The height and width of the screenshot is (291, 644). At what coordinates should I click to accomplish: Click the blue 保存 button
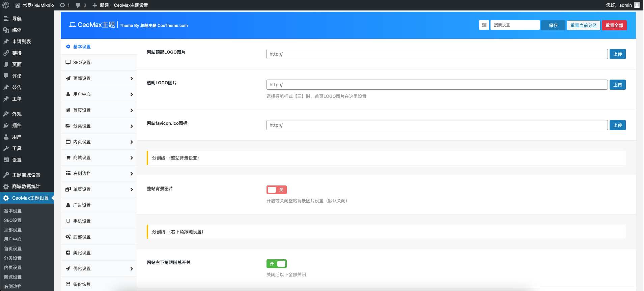pos(553,25)
